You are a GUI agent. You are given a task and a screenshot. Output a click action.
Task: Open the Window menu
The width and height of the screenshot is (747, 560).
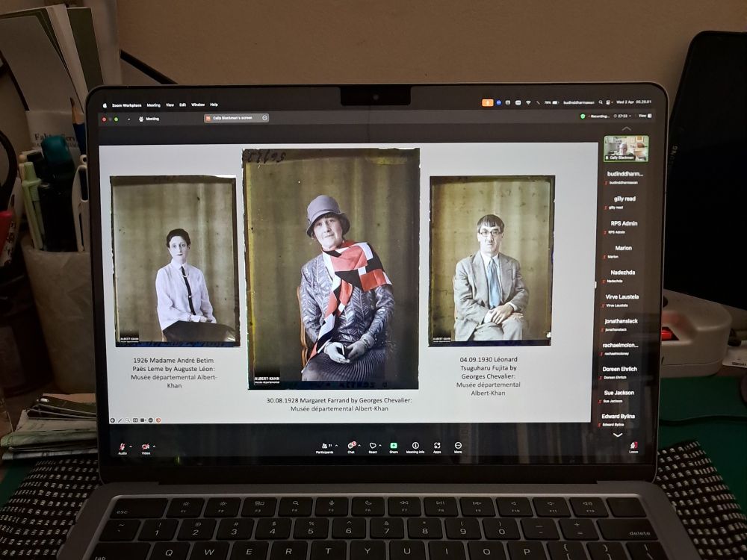pyautogui.click(x=198, y=105)
